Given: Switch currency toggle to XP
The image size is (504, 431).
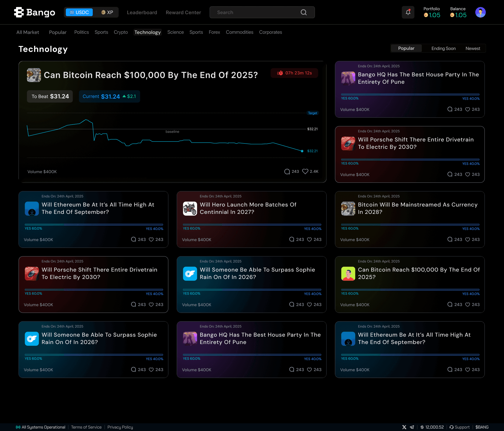Looking at the screenshot, I should point(107,12).
